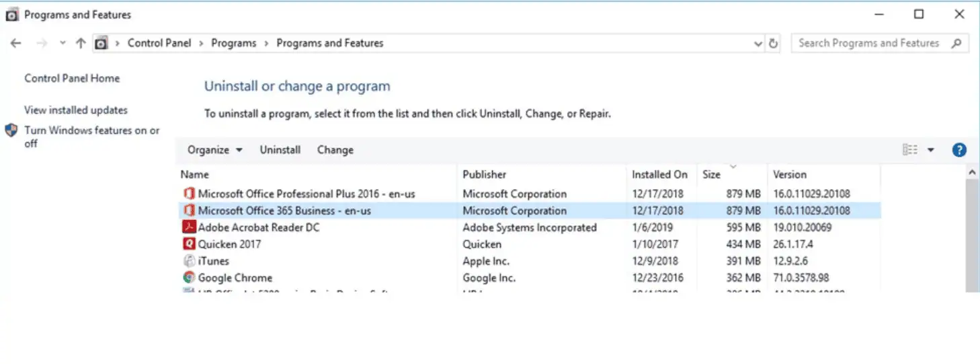Click version 71.0.3578.98
Screen dimensions: 980x364
click(801, 278)
